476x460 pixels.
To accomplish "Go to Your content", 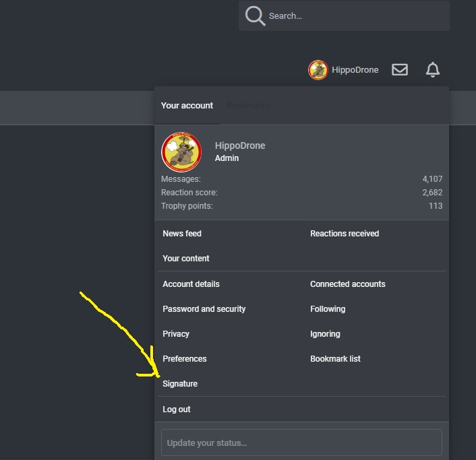I will tap(186, 259).
